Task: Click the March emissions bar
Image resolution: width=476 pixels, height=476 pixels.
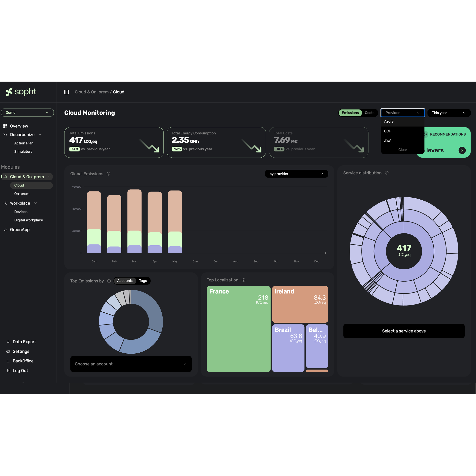Action: [x=134, y=221]
